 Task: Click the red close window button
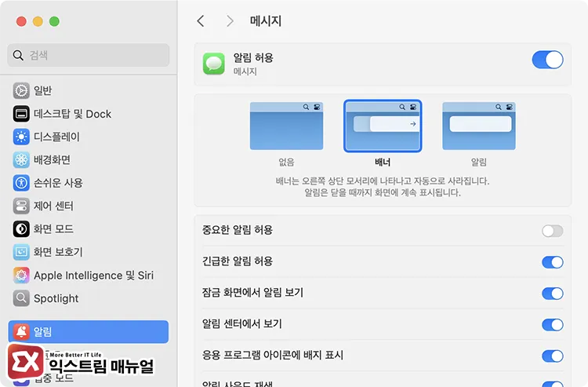pos(21,21)
